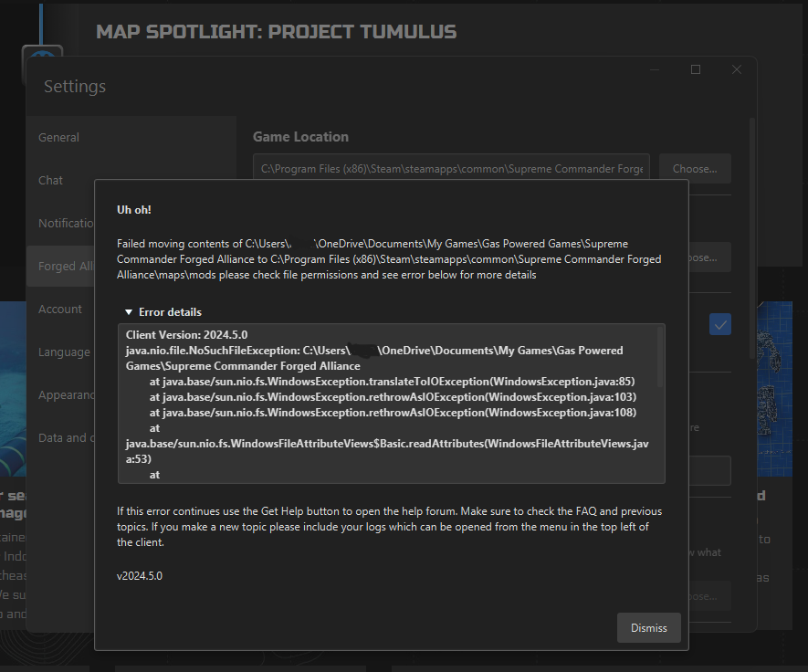Click the error details scrollbar
This screenshot has width=808, height=672.
click(x=659, y=358)
